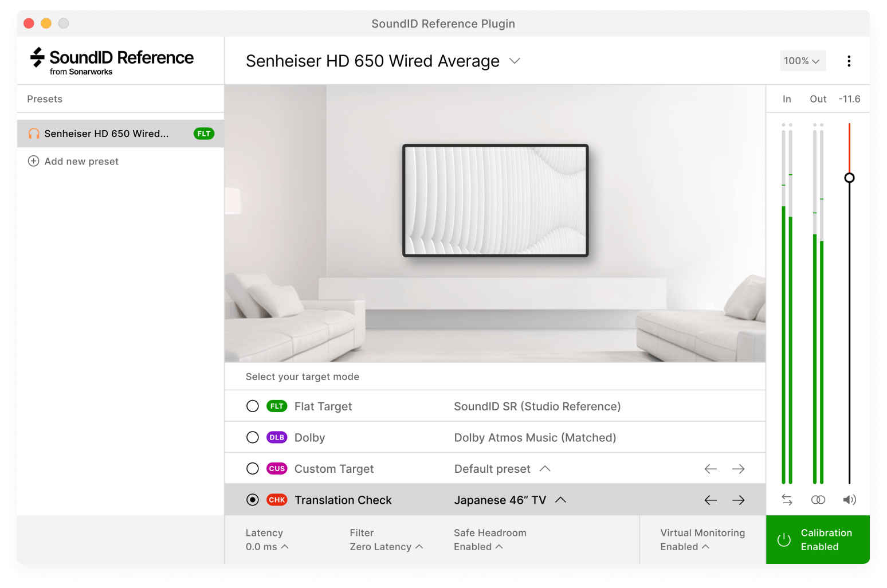Select the Flat Target radio button

pos(253,406)
